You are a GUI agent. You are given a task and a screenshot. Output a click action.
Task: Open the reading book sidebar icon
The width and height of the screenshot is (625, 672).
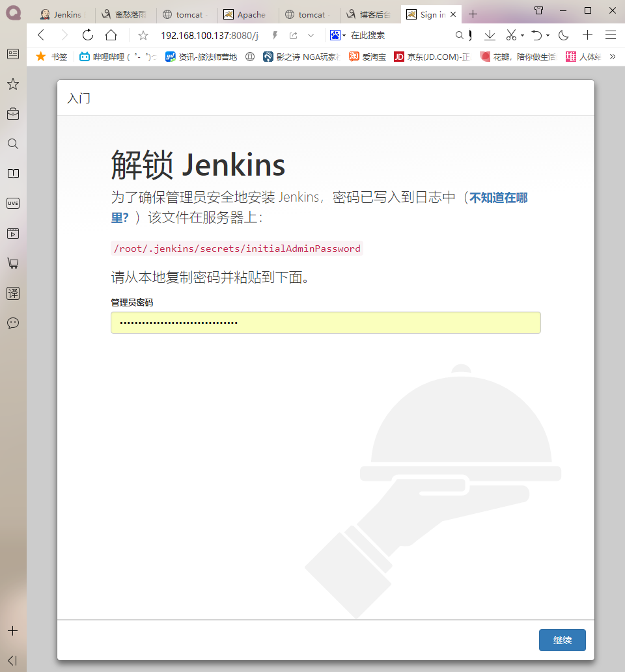click(x=13, y=174)
